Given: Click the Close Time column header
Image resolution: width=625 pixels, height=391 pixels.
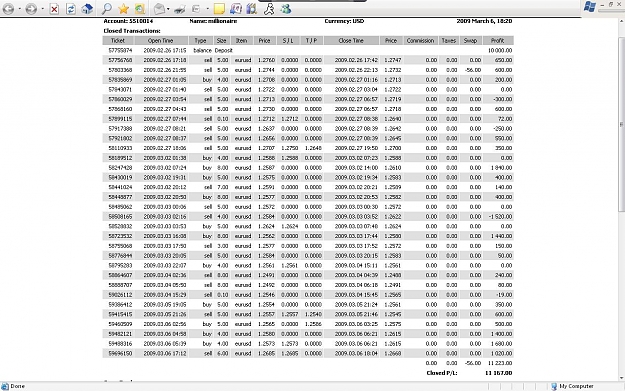Looking at the screenshot, I should coord(351,41).
